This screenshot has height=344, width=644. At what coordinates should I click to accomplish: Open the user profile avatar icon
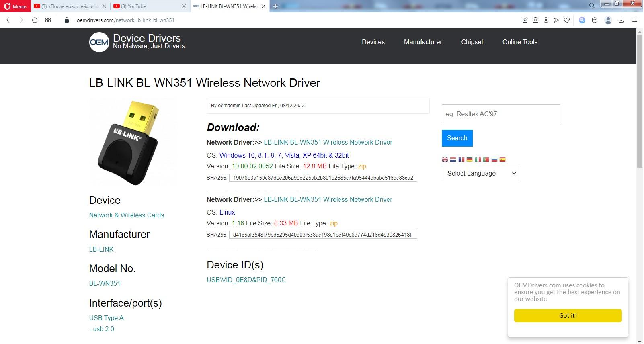pyautogui.click(x=608, y=20)
